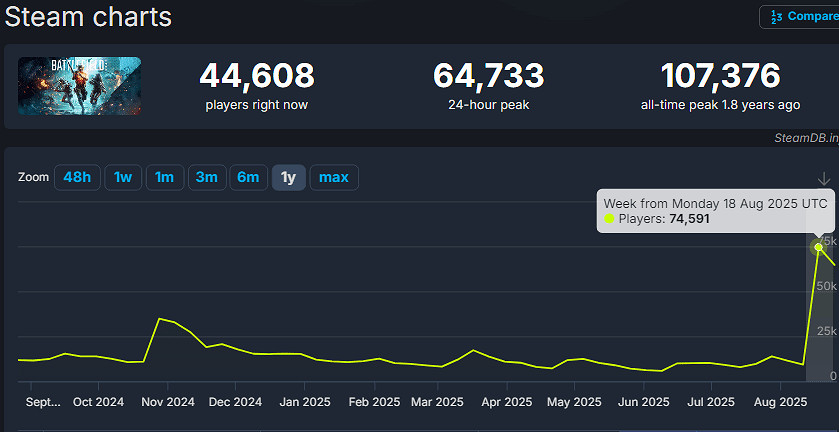Viewport: 839px width, 432px height.
Task: Select the active 1y zoom option
Action: point(288,178)
